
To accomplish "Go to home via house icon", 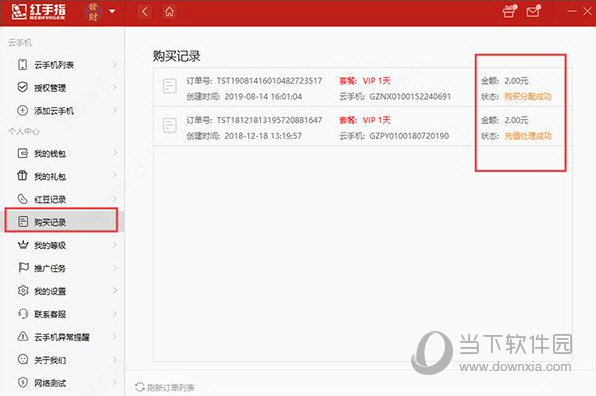I will point(170,12).
